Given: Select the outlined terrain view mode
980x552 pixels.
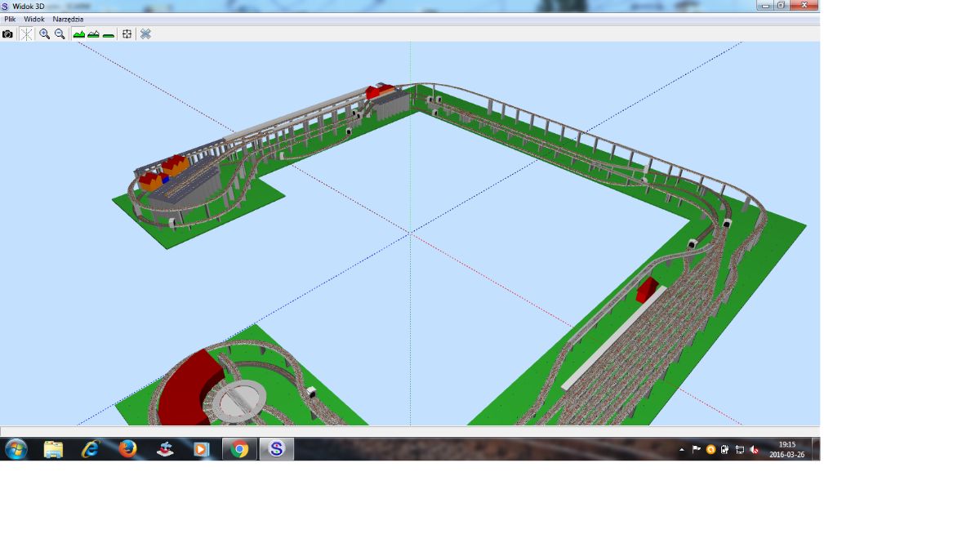Looking at the screenshot, I should (94, 34).
